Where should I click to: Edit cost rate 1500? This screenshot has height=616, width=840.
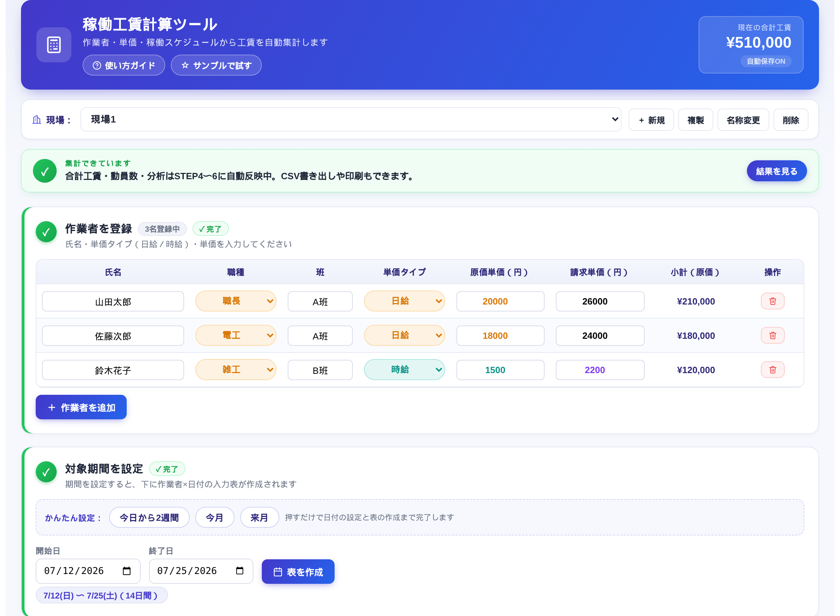[500, 370]
